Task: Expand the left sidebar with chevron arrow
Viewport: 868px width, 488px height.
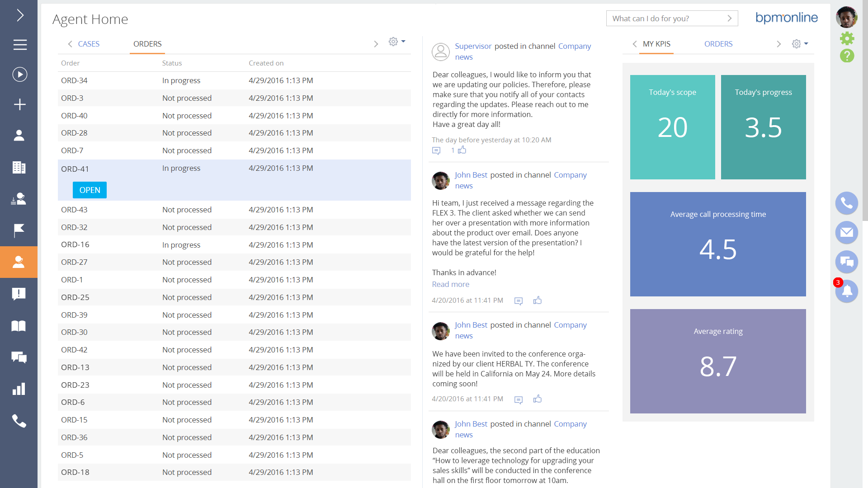Action: (19, 15)
